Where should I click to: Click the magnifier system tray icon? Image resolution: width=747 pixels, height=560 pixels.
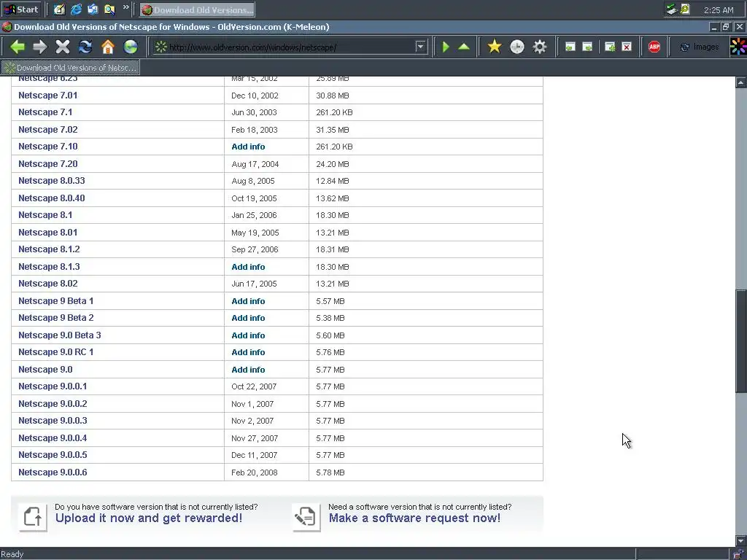(685, 9)
